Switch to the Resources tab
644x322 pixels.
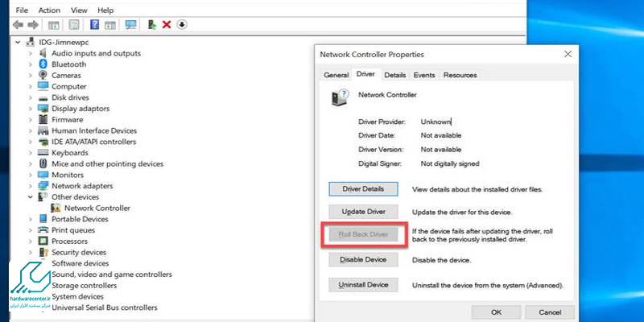460,75
